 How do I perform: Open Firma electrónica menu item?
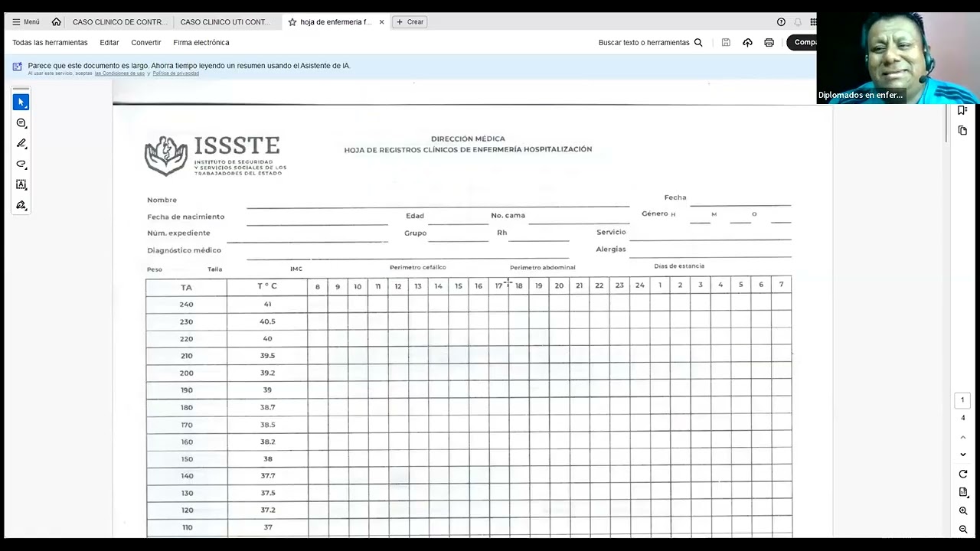201,43
